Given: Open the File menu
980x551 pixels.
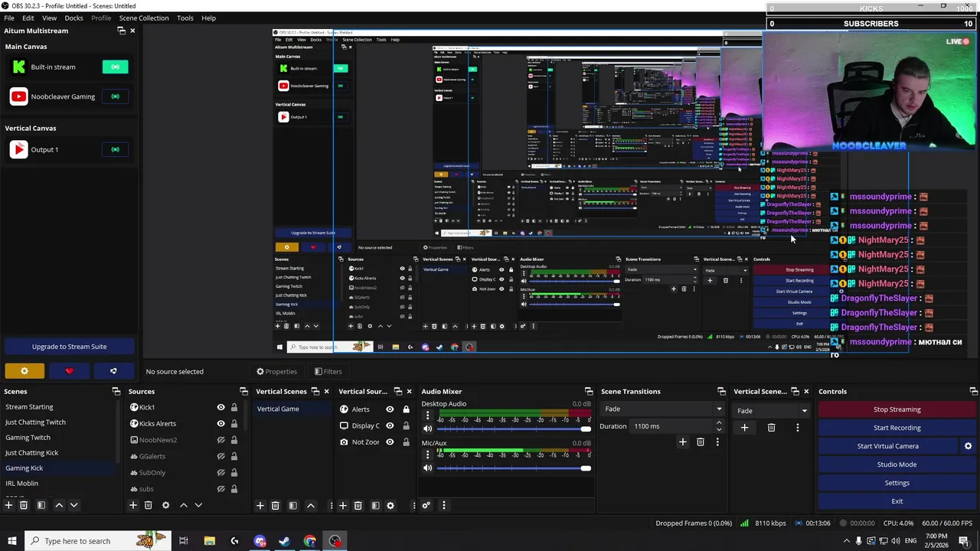Looking at the screenshot, I should click(9, 18).
